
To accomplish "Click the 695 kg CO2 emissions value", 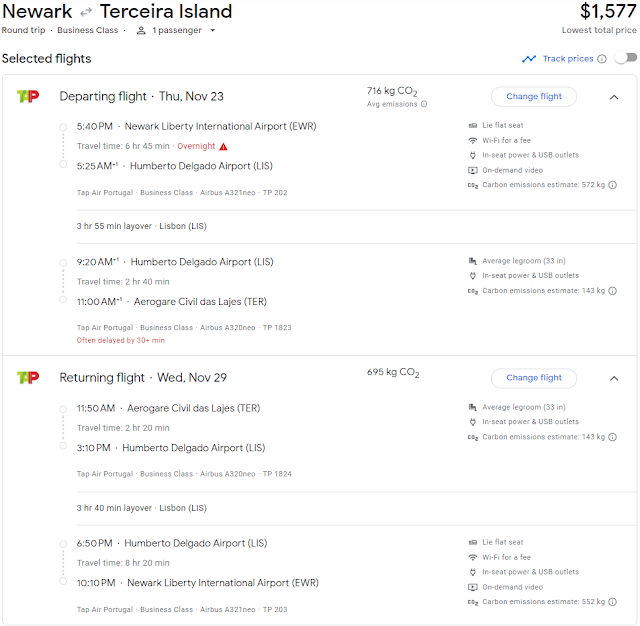I will [x=393, y=372].
